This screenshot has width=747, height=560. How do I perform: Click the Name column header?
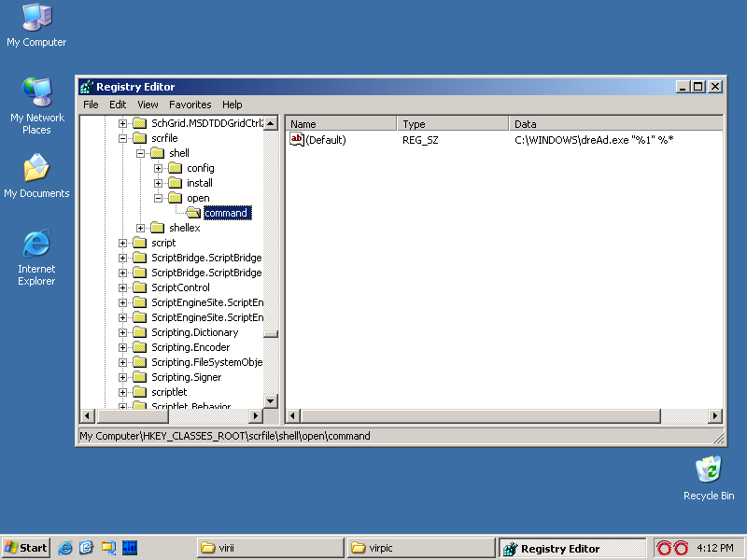coord(341,124)
